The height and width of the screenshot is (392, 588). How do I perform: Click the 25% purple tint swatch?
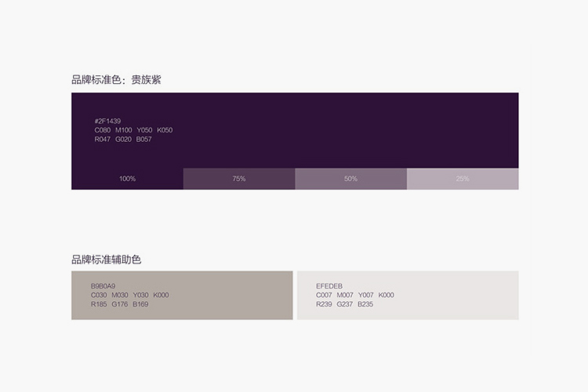pos(463,179)
